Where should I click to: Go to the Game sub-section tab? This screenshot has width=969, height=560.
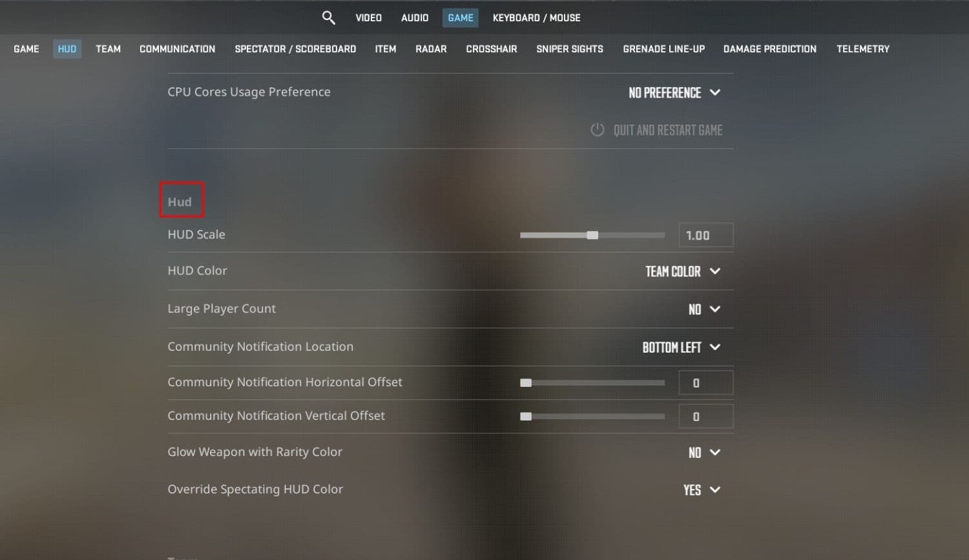point(26,49)
